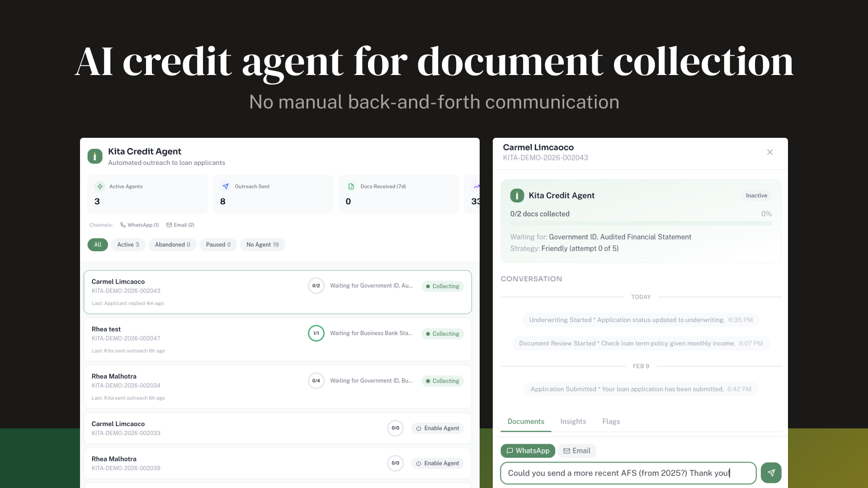Toggle the Email channel chip
Screen dimensions: 868x488
(x=577, y=450)
